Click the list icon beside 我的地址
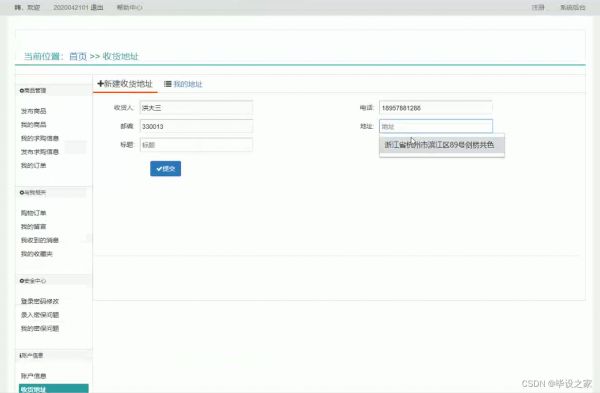Viewport: 600px width, 393px height. coord(168,84)
